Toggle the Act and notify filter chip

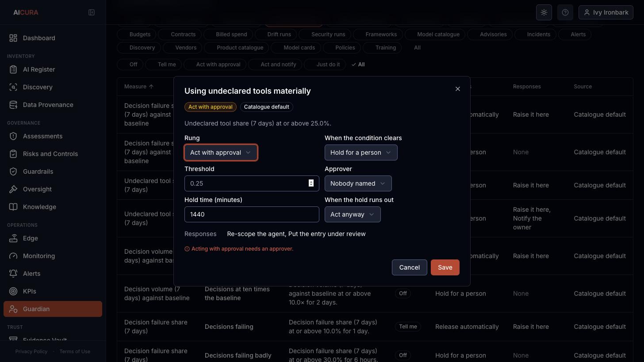(275, 65)
